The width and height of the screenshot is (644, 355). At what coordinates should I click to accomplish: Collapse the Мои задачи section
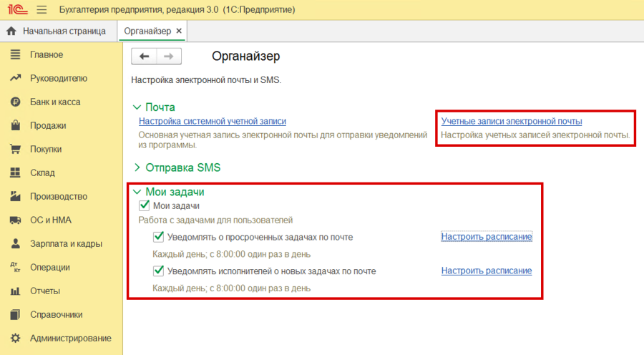(138, 192)
